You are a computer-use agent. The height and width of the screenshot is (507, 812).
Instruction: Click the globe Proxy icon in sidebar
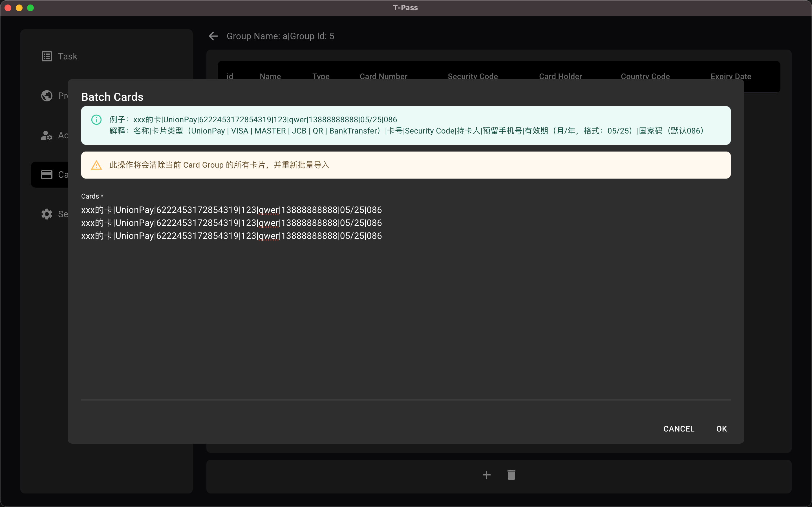pyautogui.click(x=47, y=96)
